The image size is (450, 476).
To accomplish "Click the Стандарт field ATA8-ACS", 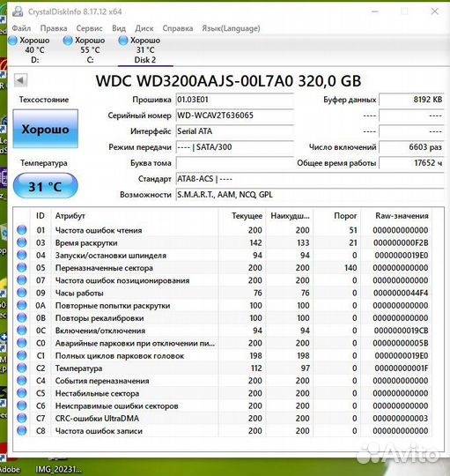I will point(310,179).
